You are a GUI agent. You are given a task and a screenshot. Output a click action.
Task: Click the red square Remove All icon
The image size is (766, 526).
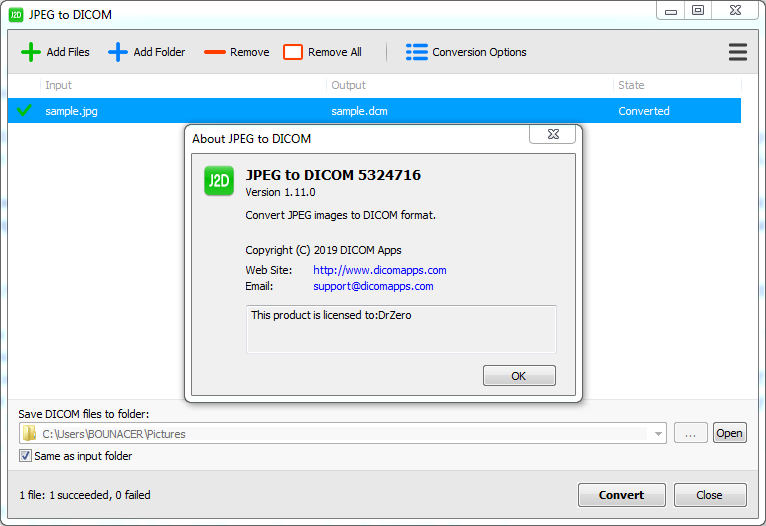tap(293, 52)
